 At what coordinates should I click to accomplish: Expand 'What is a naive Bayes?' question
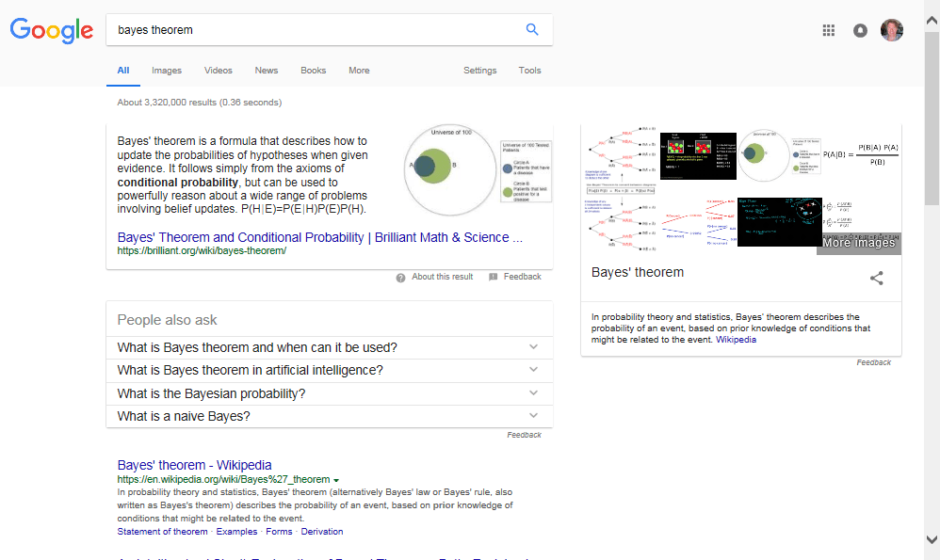click(329, 416)
